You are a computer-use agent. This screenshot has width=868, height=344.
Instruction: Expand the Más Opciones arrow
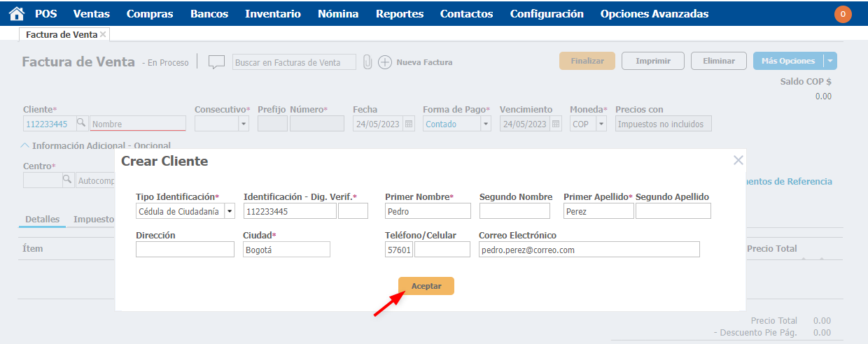point(830,61)
